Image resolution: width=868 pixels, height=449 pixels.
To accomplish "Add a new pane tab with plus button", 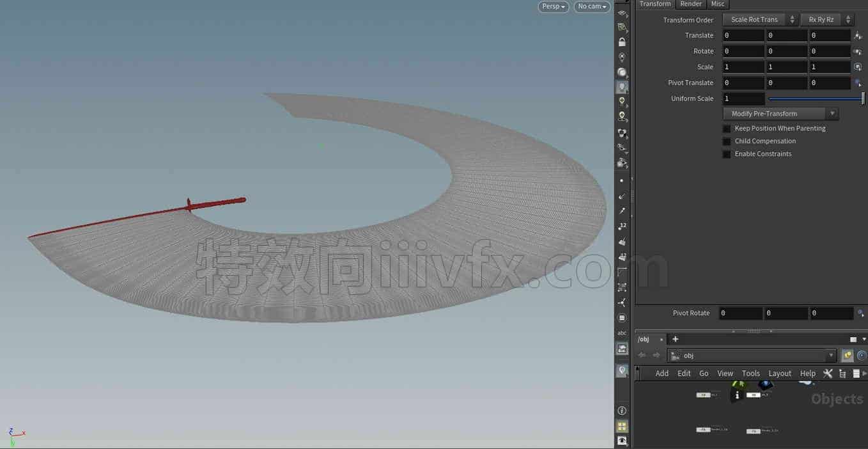I will pyautogui.click(x=675, y=339).
